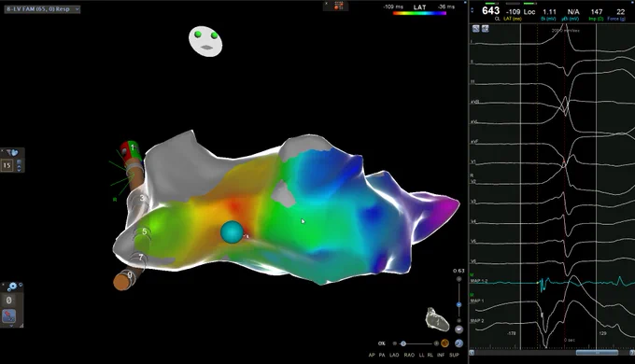The image size is (635, 364).
Task: Click the MAP 2 channel label
Action: 476,320
